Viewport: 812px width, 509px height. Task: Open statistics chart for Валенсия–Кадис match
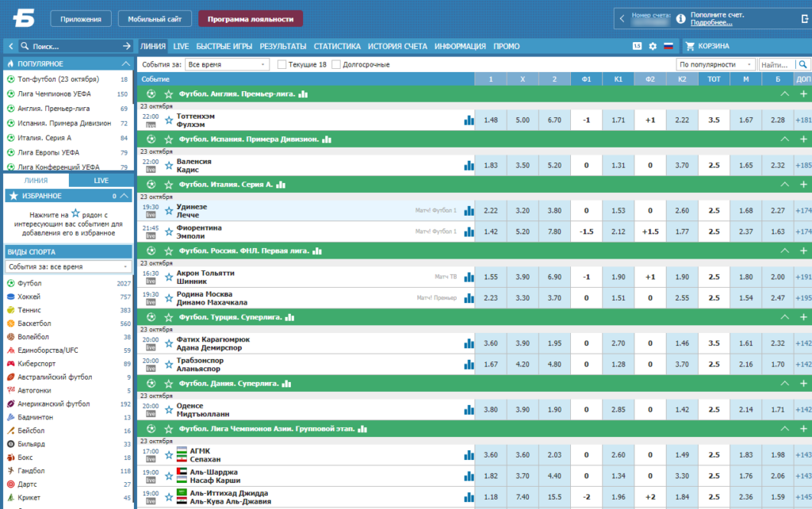tap(469, 165)
